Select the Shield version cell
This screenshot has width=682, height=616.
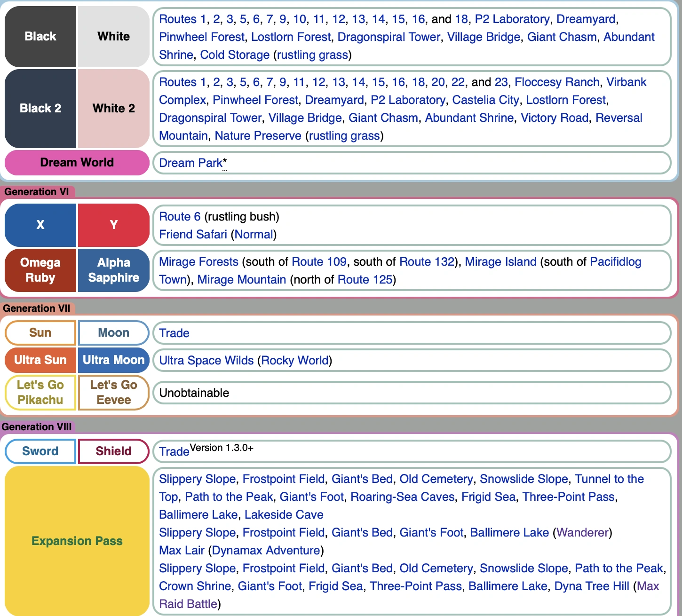(114, 451)
